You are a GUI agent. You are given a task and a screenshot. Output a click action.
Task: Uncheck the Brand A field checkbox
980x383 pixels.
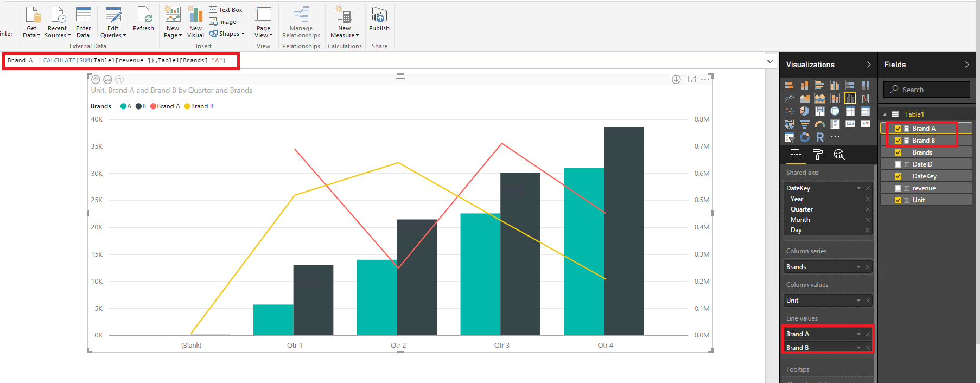pyautogui.click(x=898, y=129)
